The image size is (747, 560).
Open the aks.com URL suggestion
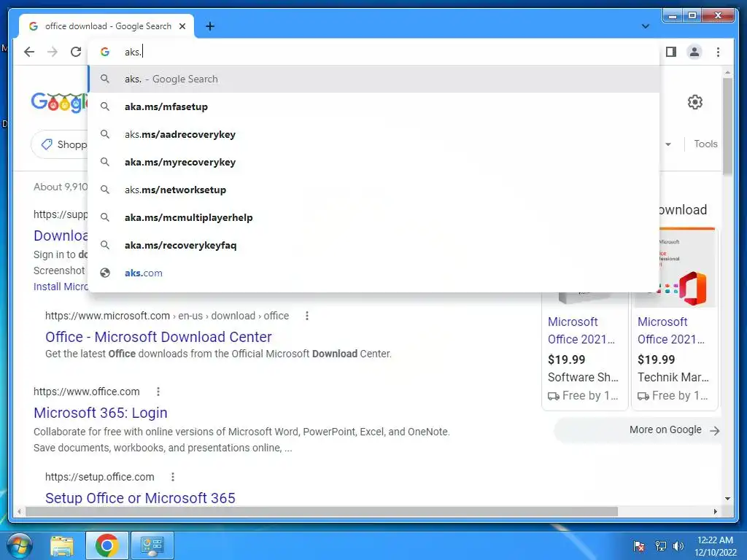374,273
